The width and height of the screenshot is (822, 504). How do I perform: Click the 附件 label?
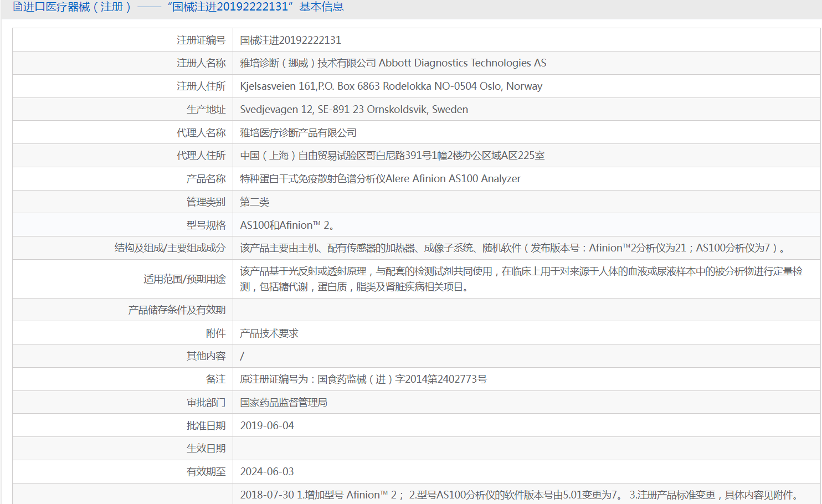pyautogui.click(x=216, y=333)
